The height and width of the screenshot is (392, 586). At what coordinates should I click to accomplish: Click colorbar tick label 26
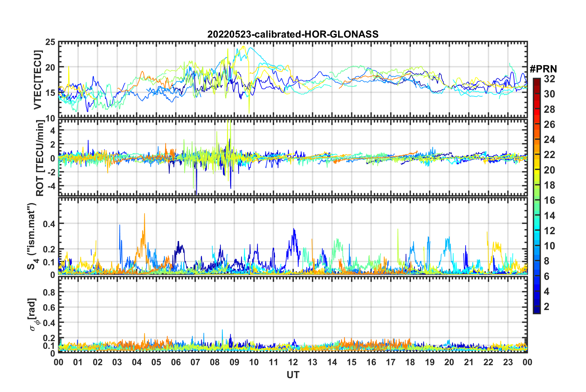(550, 125)
